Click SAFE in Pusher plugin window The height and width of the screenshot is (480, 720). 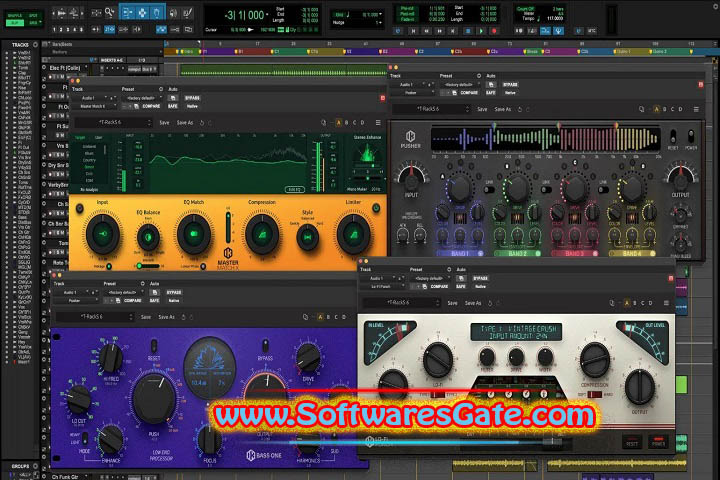(x=490, y=92)
